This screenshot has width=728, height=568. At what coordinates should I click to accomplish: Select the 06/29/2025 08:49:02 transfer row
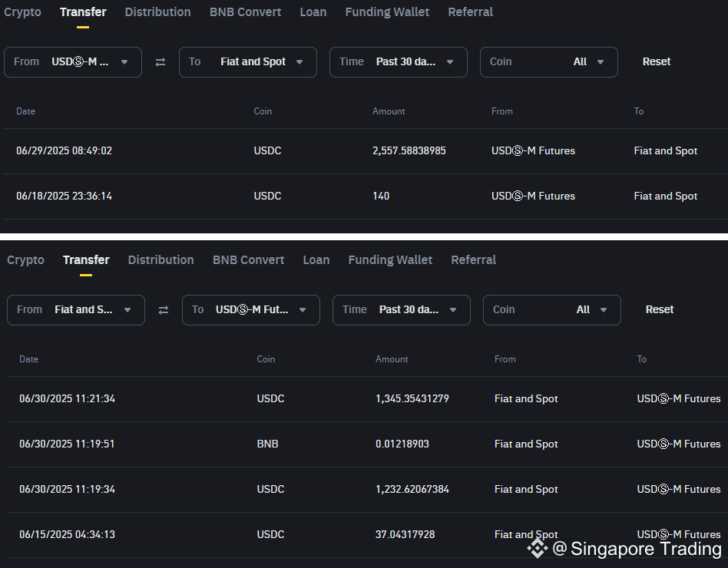coord(65,151)
